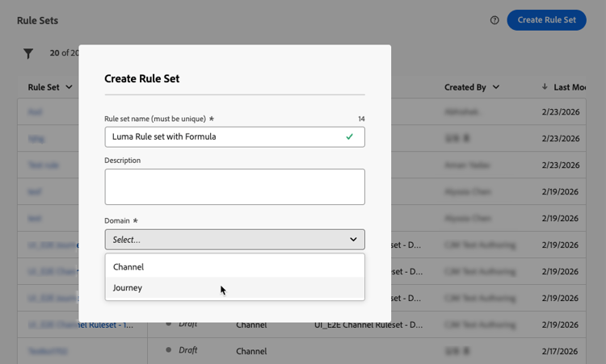Click the Draft status in last row

point(187,350)
